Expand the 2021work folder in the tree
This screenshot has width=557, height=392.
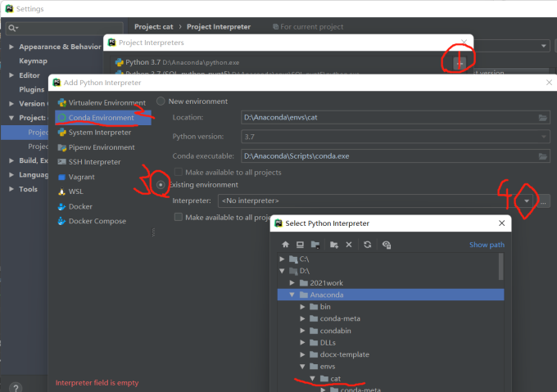click(292, 282)
